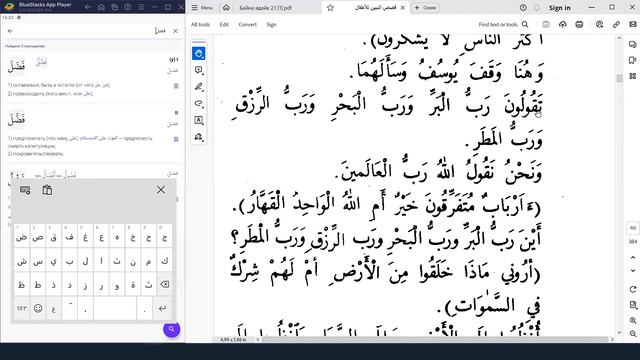Open BlueStacks help icon
This screenshot has height=360, width=640.
coord(128,7)
